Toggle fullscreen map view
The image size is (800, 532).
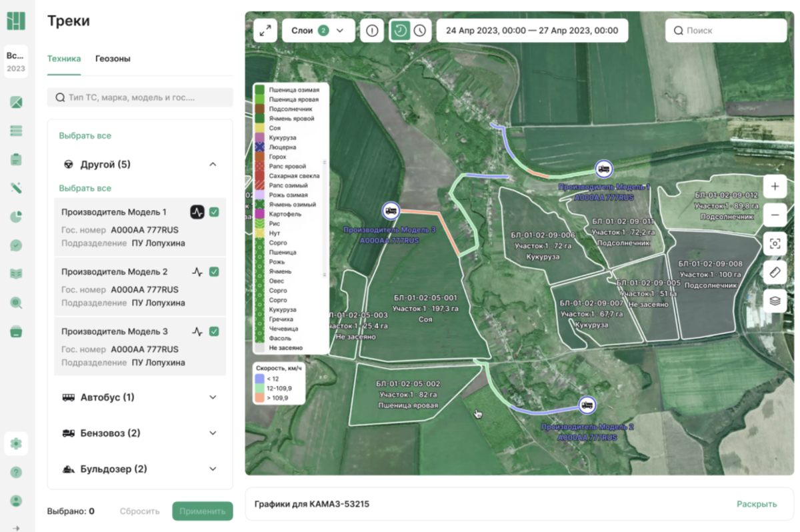click(265, 30)
